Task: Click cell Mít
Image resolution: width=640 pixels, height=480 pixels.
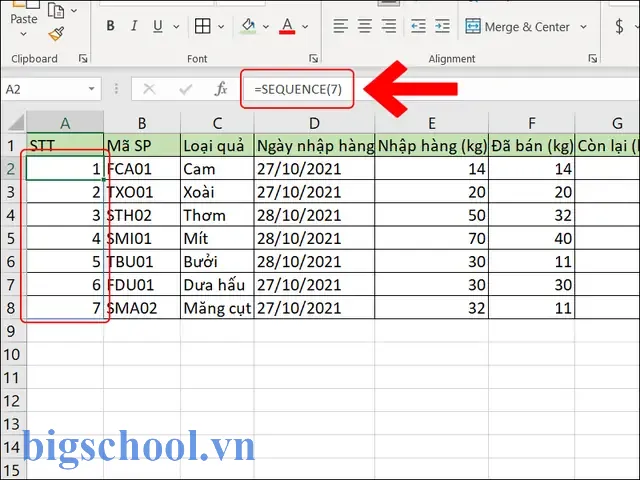Action: pyautogui.click(x=217, y=238)
